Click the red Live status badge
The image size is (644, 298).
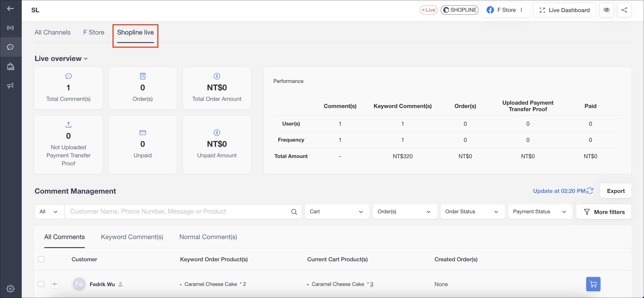428,10
